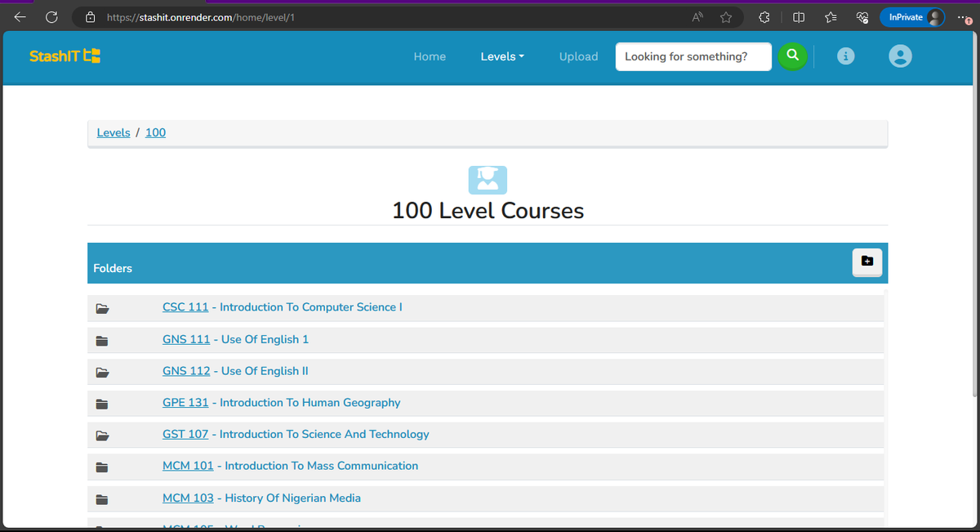Click the Levels breadcrumb link
Viewport: 980px width, 532px height.
click(114, 132)
